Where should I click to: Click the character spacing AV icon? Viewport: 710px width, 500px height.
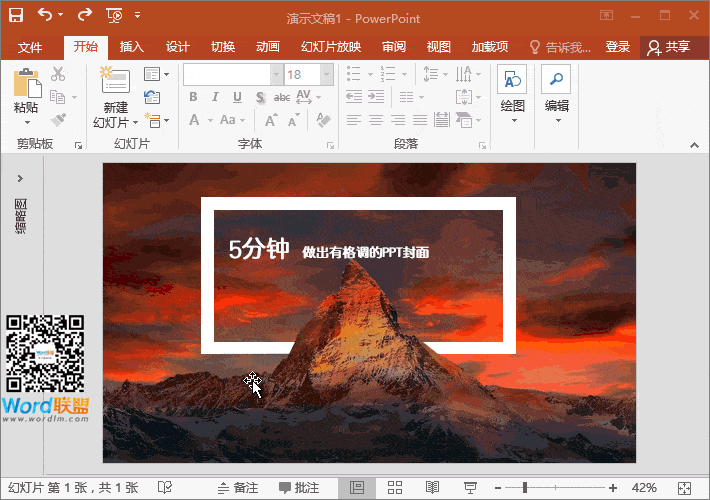pos(304,97)
